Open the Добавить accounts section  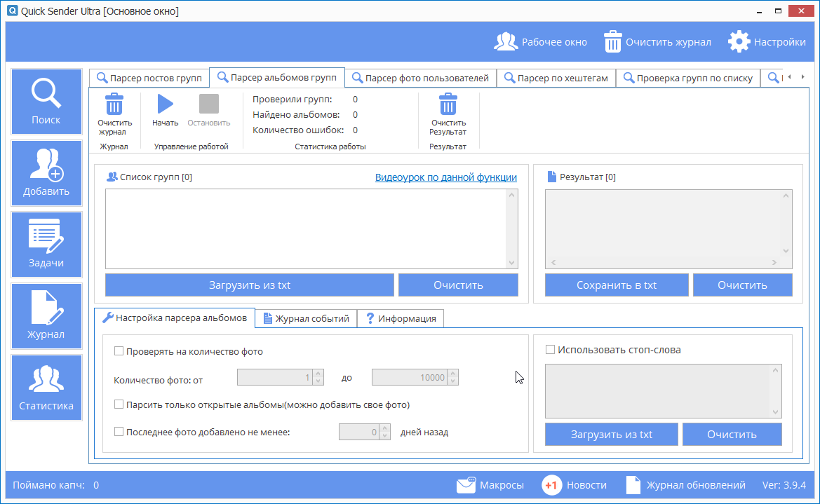pyautogui.click(x=46, y=173)
